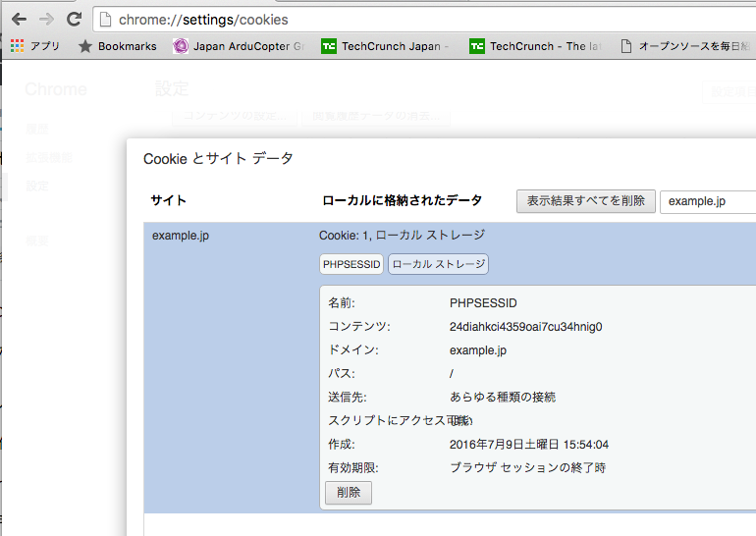Click the Cookie: 1, ローカル ストレージ summary text
The image size is (756, 536).
pos(402,236)
